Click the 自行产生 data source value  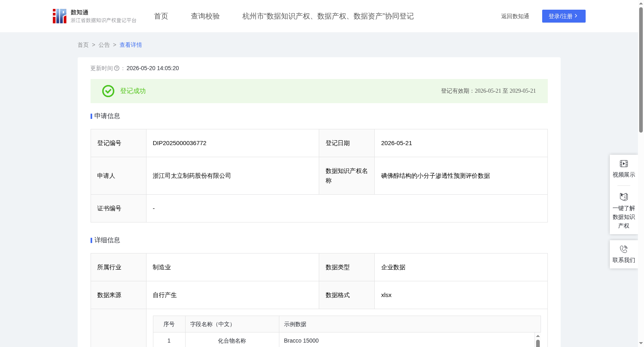[165, 295]
